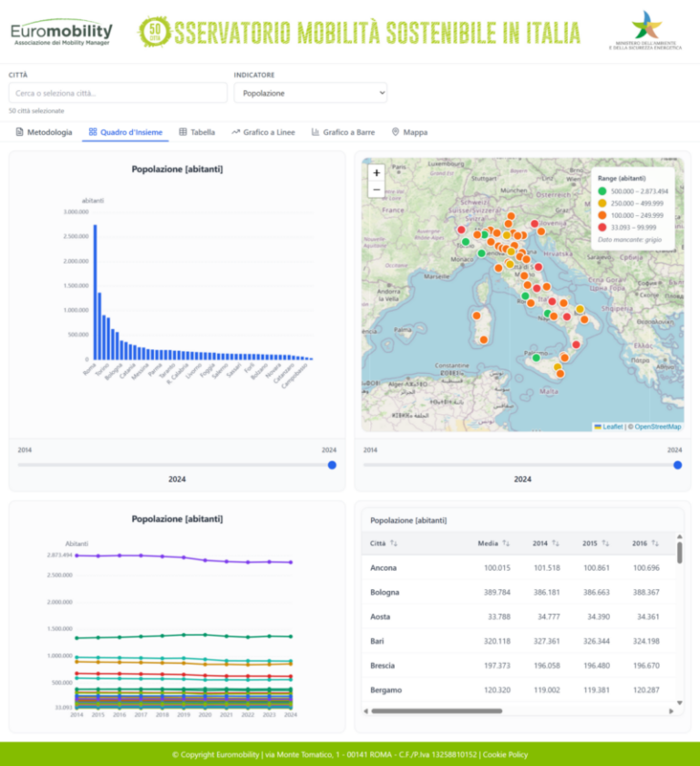Click table scroll-right arrow
Image resolution: width=700 pixels, height=766 pixels.
point(671,711)
